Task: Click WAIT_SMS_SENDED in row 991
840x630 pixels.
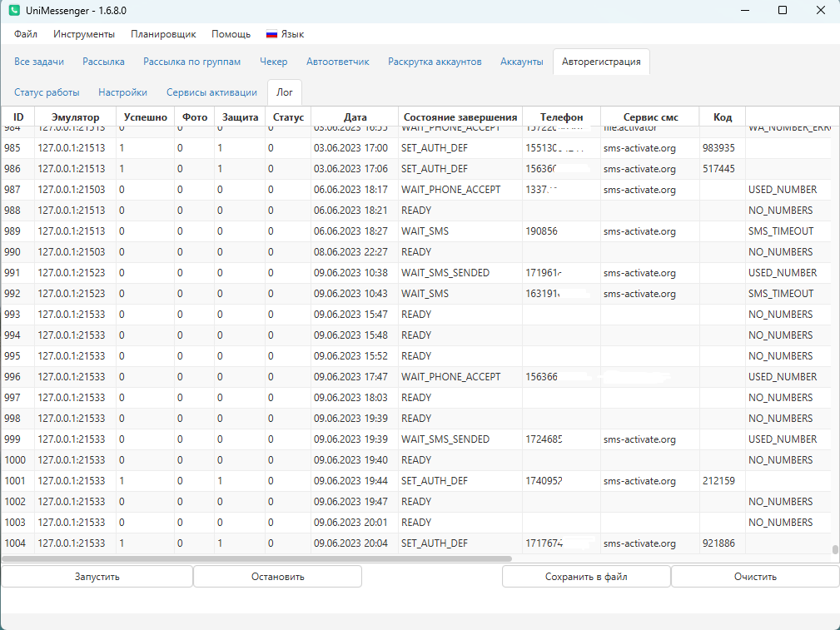Action: tap(445, 273)
